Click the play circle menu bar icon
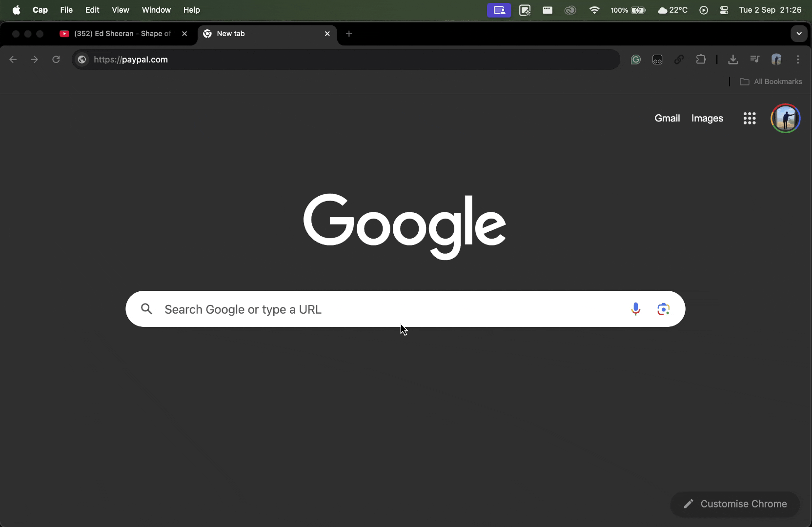 pos(704,10)
